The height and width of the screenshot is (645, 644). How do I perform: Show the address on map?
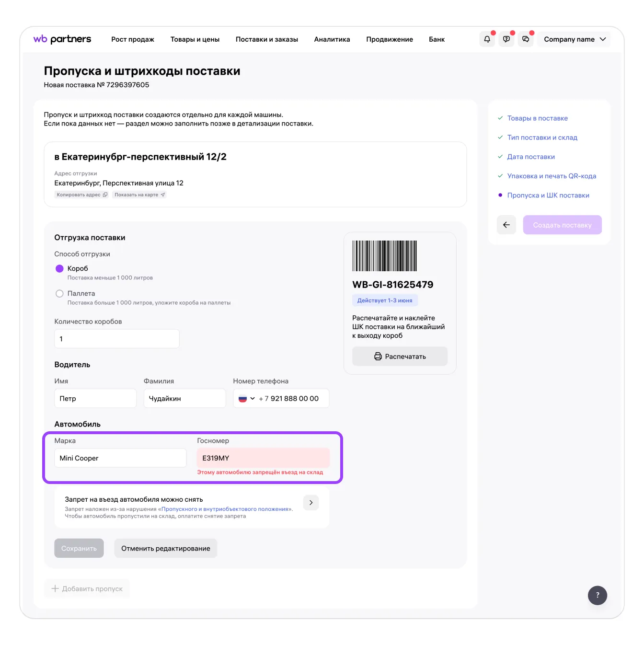pyautogui.click(x=139, y=195)
